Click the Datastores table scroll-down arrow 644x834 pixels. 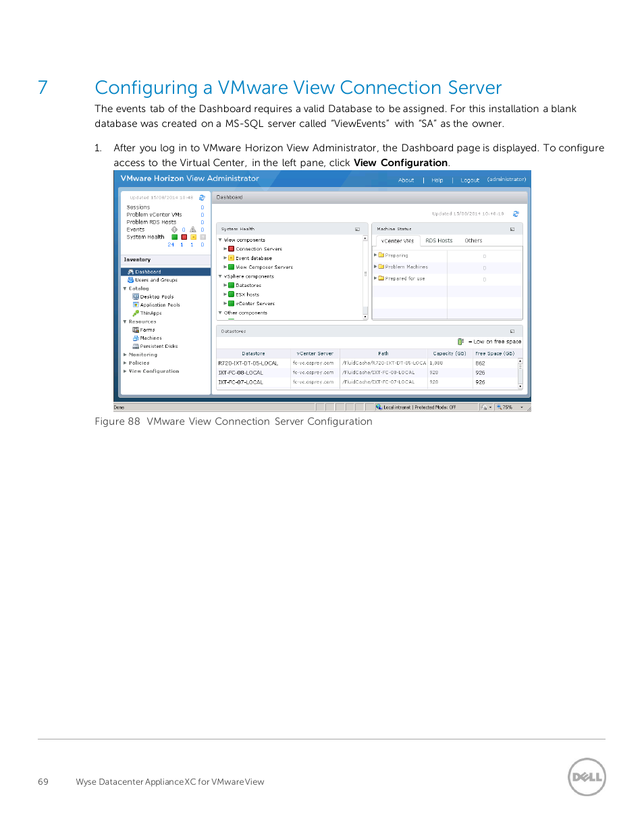(x=520, y=387)
